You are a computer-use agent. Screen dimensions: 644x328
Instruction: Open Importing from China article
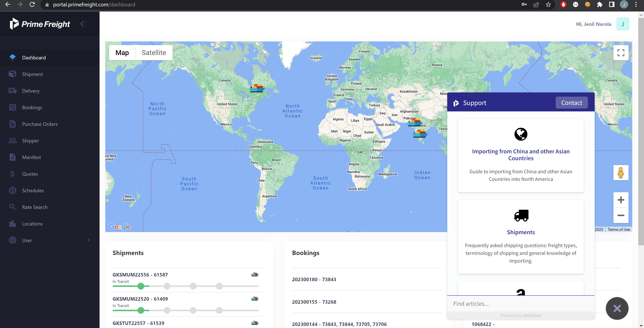tap(521, 155)
